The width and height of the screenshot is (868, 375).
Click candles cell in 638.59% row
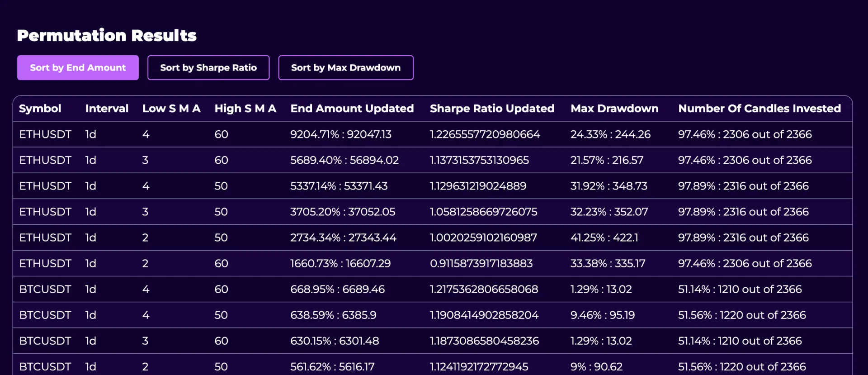click(742, 315)
